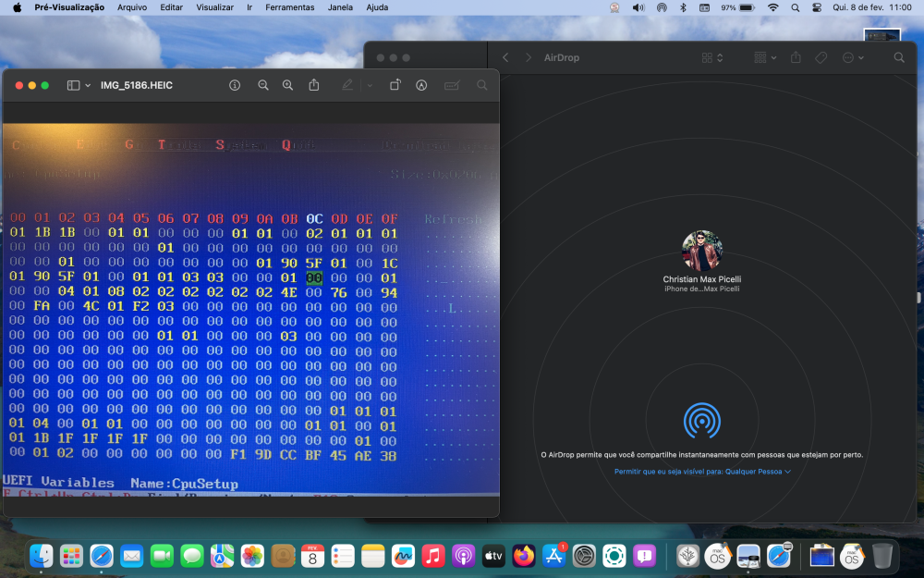This screenshot has height=578, width=924.
Task: Search in the AirDrop Finder window
Action: click(x=899, y=57)
